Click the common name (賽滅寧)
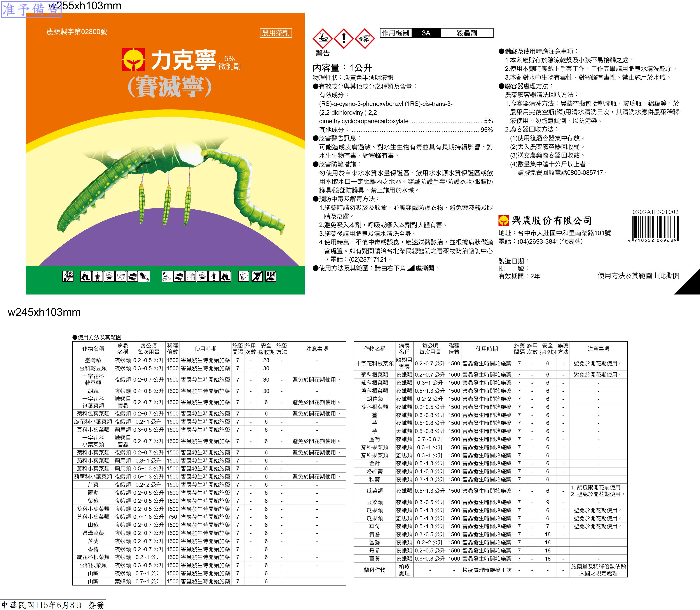 pos(170,87)
